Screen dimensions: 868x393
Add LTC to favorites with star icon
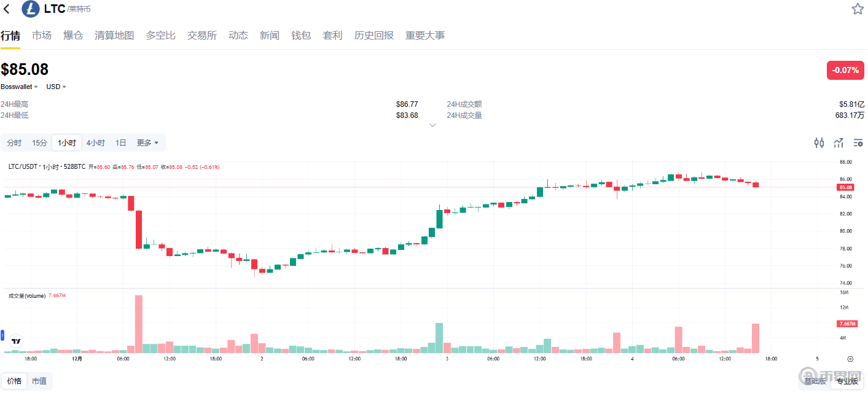click(x=858, y=9)
